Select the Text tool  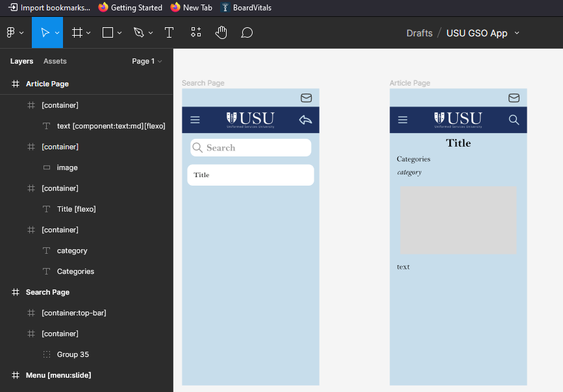pyautogui.click(x=169, y=32)
